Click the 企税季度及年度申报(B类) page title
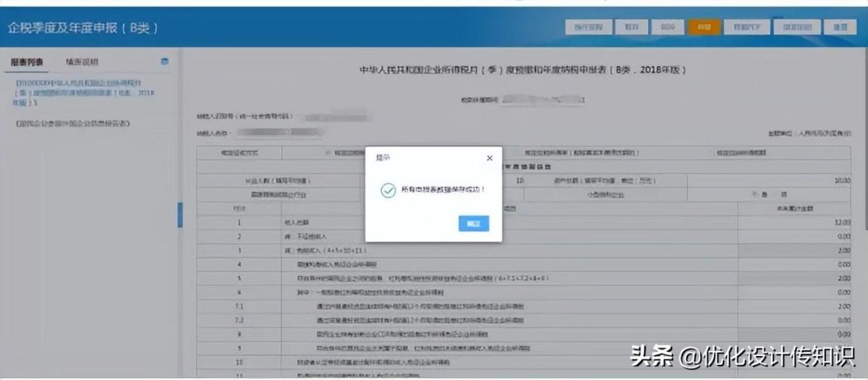 [82, 27]
